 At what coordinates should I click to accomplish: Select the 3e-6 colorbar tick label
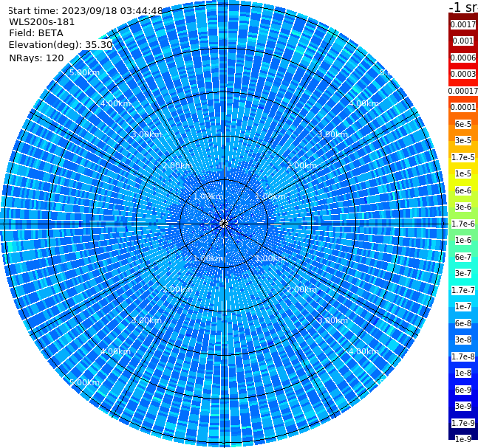pyautogui.click(x=463, y=207)
